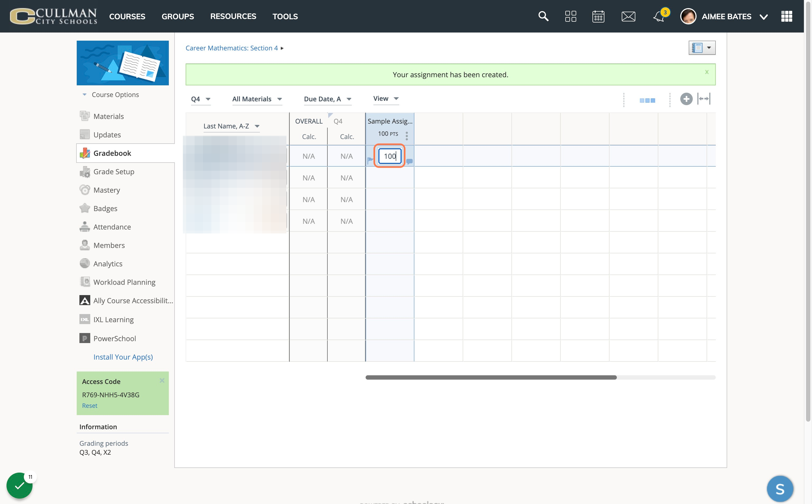This screenshot has height=504, width=812.
Task: Open Aimee Bates account menu
Action: pyautogui.click(x=724, y=16)
